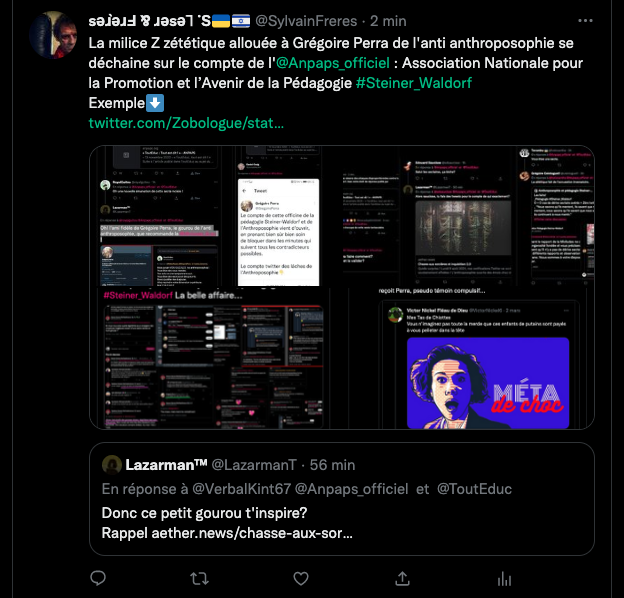This screenshot has width=624, height=598.
Task: Click the Lazarman™ display name
Action: point(166,465)
